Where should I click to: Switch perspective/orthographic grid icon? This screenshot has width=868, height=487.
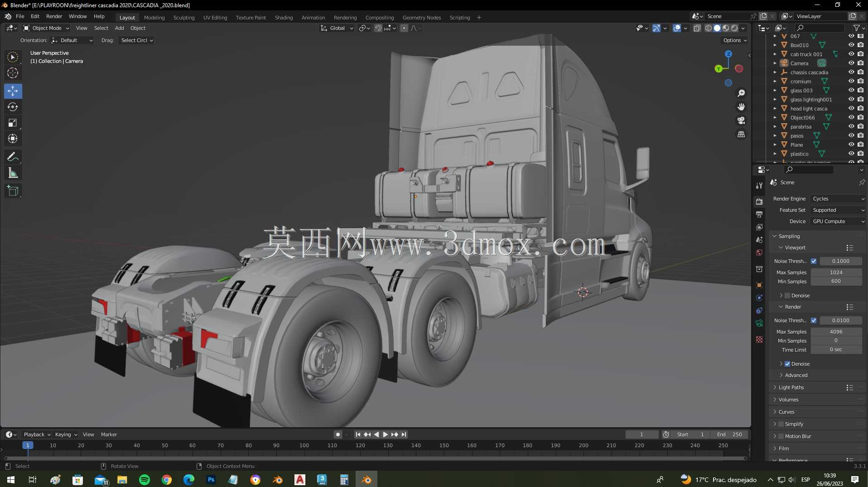(x=741, y=134)
